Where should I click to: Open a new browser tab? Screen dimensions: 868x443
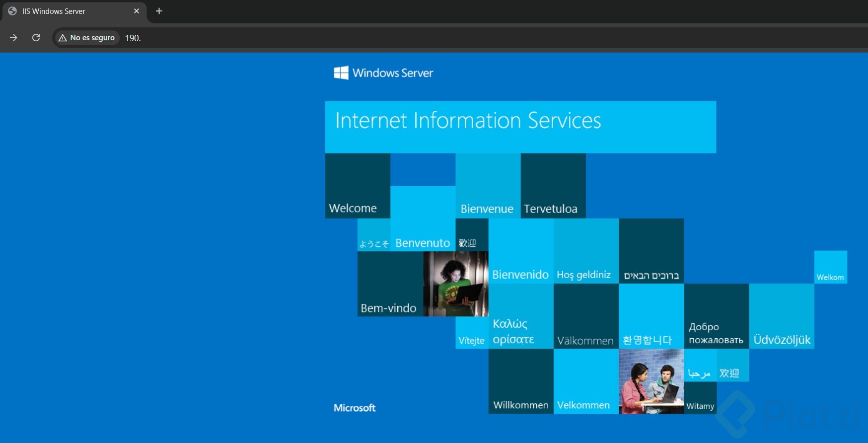click(159, 11)
